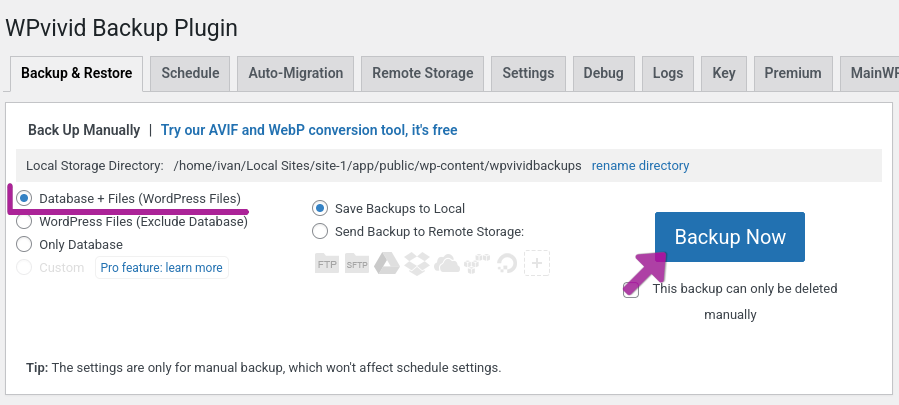The width and height of the screenshot is (899, 405).
Task: Switch to the Schedule tab
Action: point(190,73)
